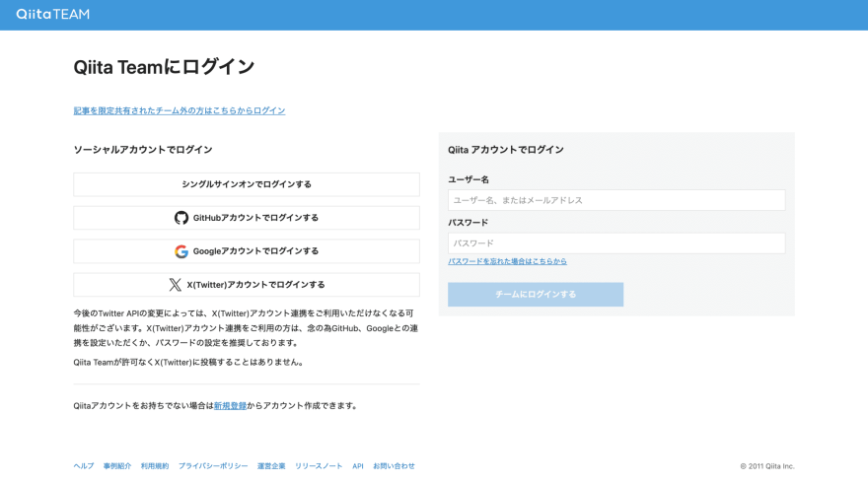Click the '© 2011 Qiita Inc.' copyright text
This screenshot has width=868, height=483.
tap(767, 466)
